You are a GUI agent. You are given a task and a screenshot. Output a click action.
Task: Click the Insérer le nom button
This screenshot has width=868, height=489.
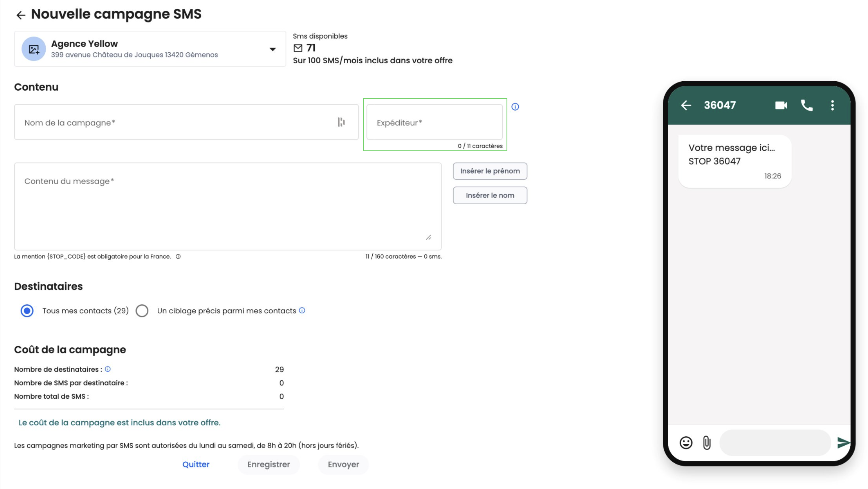tap(490, 195)
